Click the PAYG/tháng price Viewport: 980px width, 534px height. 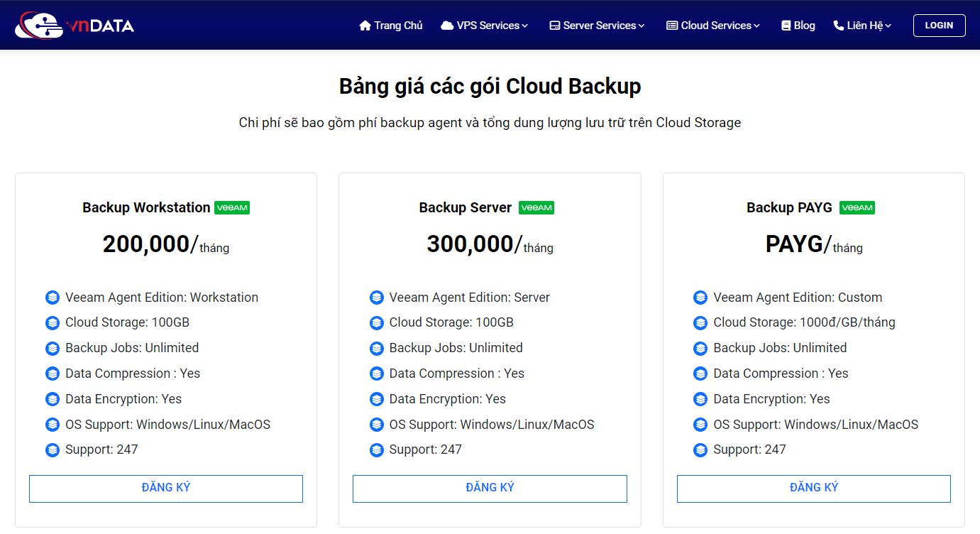click(x=814, y=244)
